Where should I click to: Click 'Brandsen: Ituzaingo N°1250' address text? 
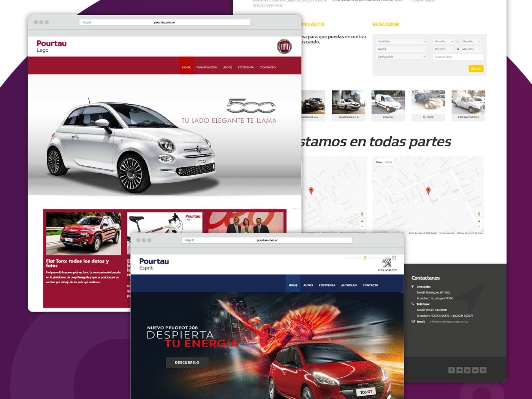point(435,298)
